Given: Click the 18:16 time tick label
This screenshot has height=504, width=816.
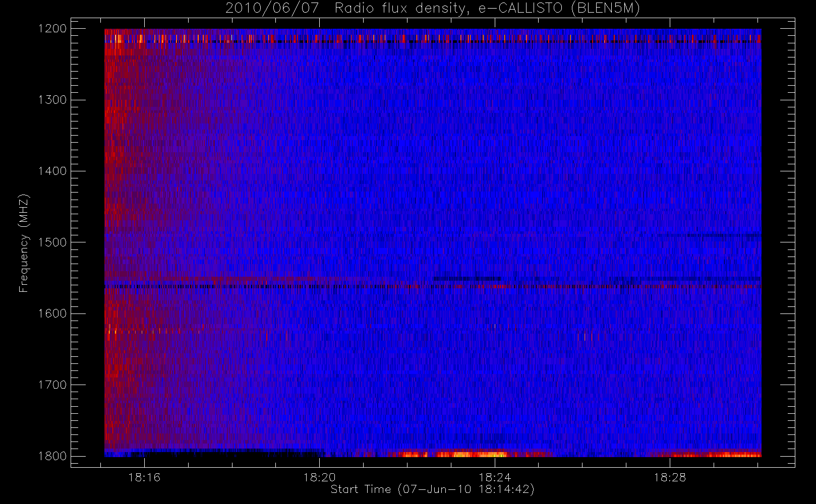Looking at the screenshot, I should 144,477.
